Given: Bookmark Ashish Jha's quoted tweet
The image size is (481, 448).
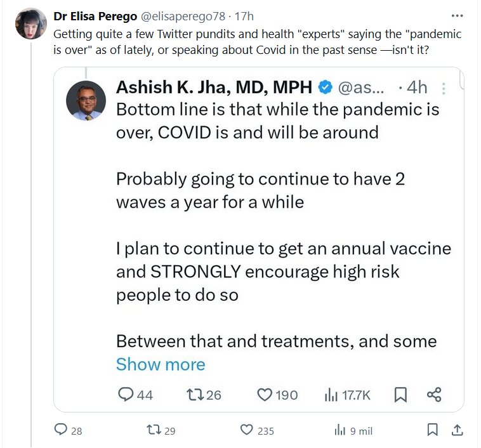Looking at the screenshot, I should 400,395.
